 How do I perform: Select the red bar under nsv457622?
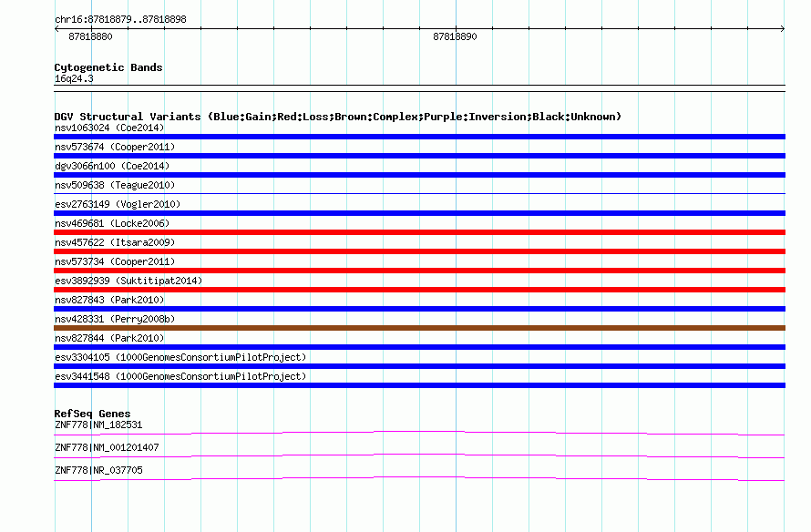pyautogui.click(x=419, y=251)
